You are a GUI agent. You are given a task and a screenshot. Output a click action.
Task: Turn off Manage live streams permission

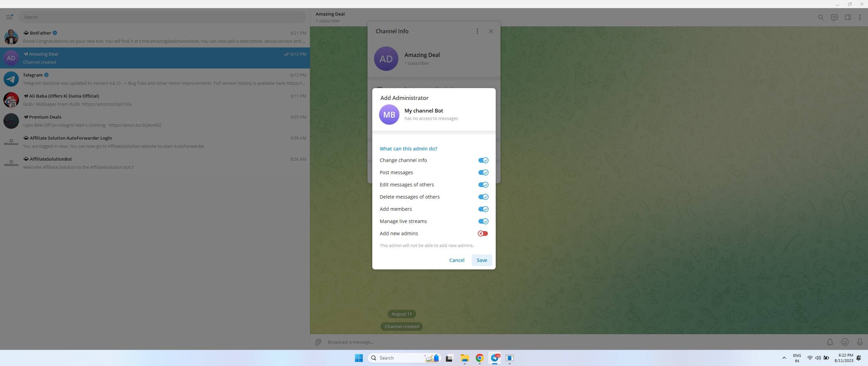click(x=483, y=221)
